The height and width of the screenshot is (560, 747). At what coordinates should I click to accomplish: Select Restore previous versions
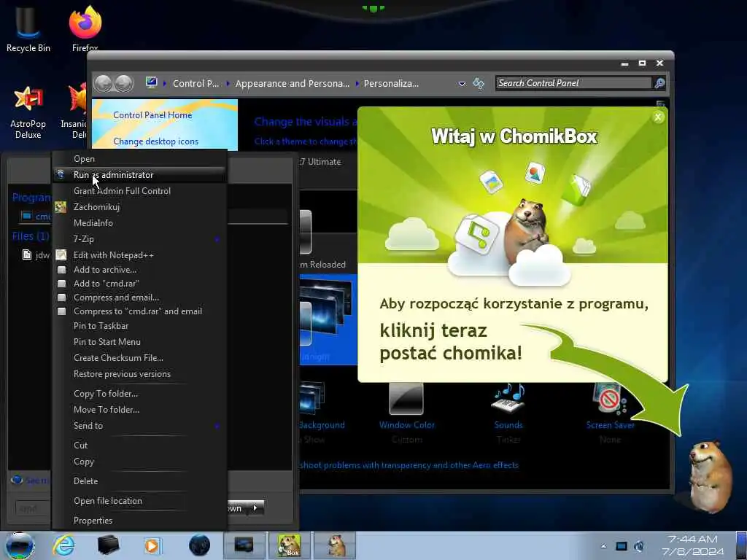click(139, 374)
